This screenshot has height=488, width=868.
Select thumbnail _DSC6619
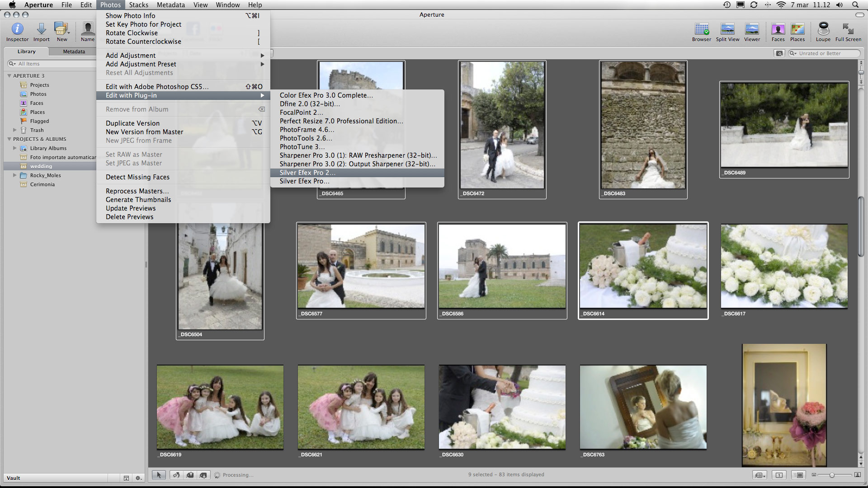(220, 407)
